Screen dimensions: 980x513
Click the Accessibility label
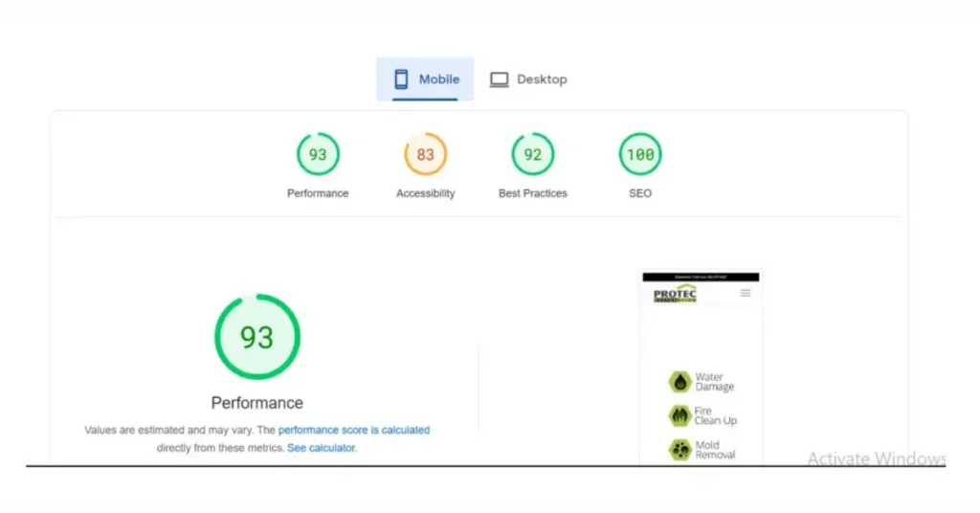(426, 193)
